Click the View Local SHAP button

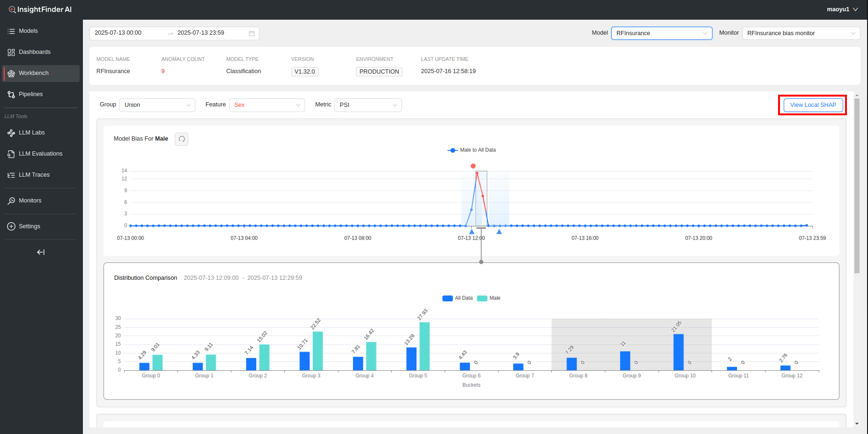coord(813,105)
